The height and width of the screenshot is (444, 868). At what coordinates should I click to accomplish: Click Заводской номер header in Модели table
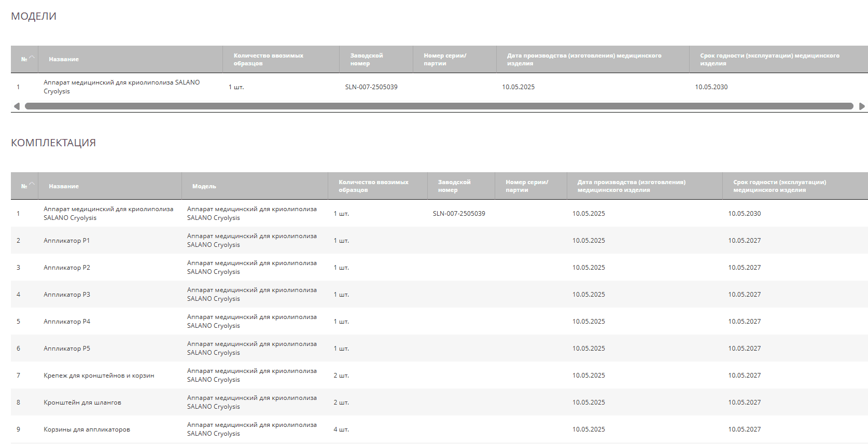[367, 60]
